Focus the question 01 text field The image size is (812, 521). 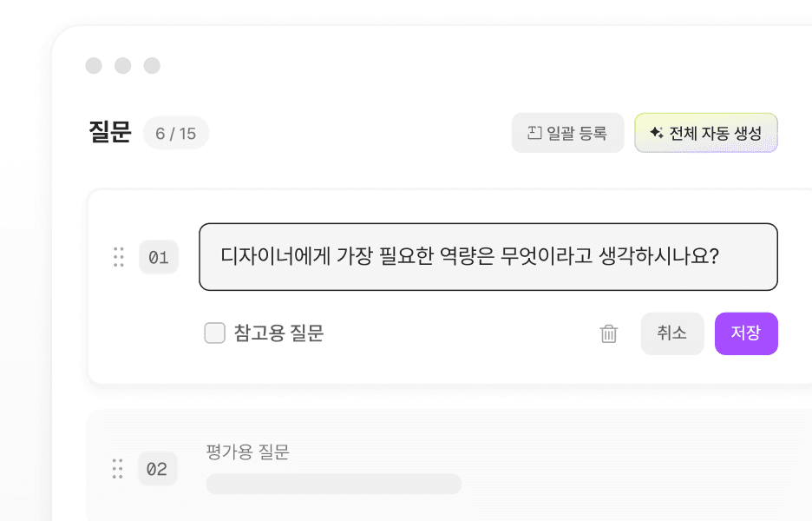click(488, 257)
